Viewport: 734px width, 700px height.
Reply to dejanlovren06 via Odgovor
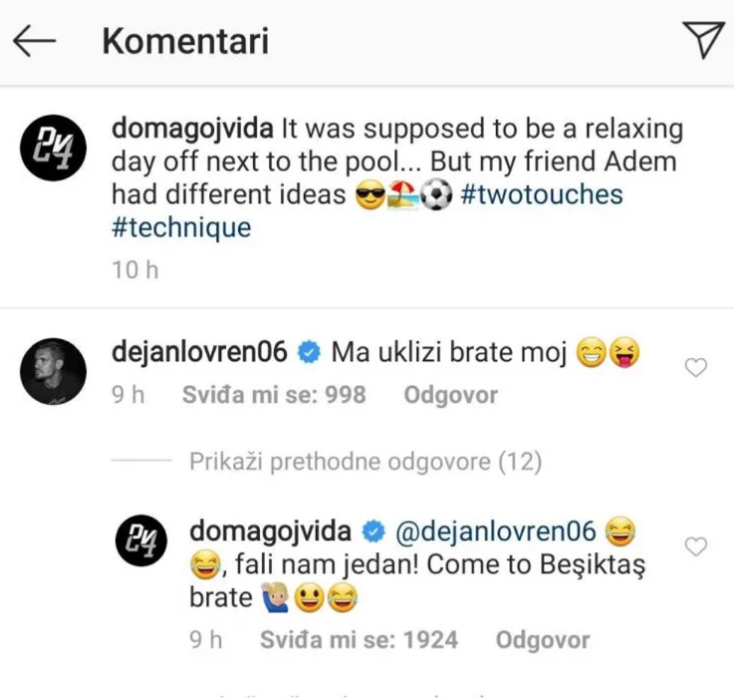point(451,395)
